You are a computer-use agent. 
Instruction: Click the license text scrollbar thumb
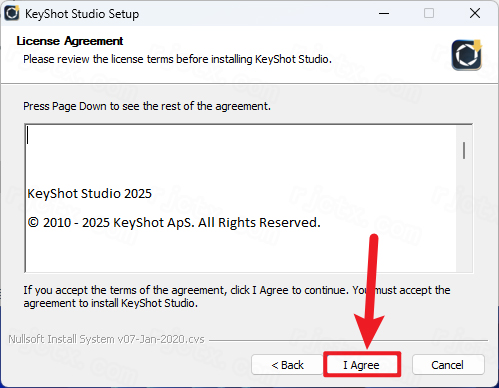click(464, 150)
